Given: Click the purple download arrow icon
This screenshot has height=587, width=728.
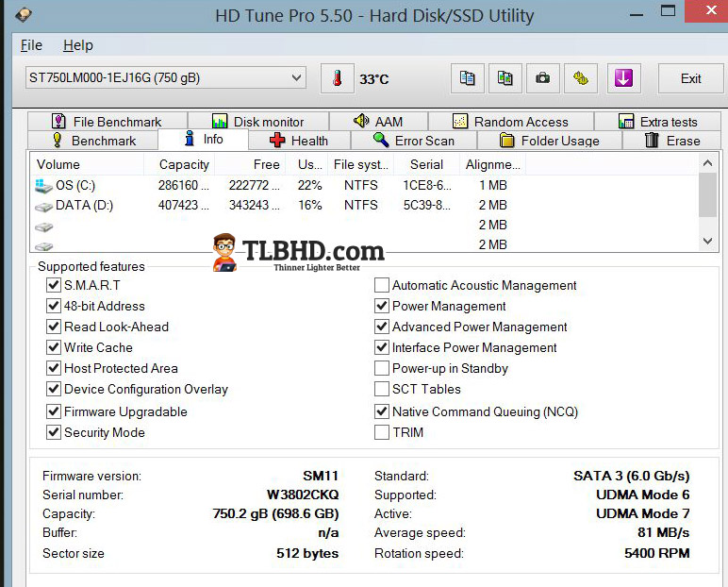Looking at the screenshot, I should (x=623, y=78).
